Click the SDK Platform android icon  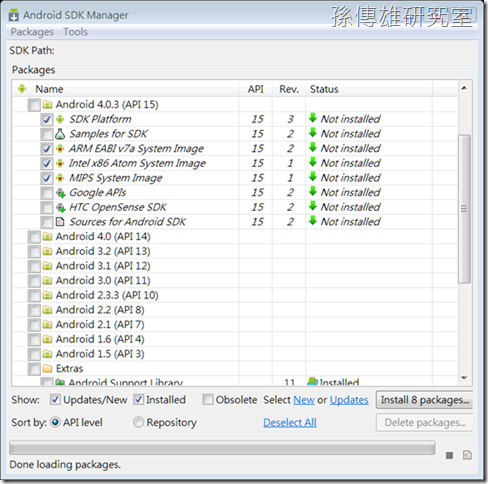coord(60,119)
